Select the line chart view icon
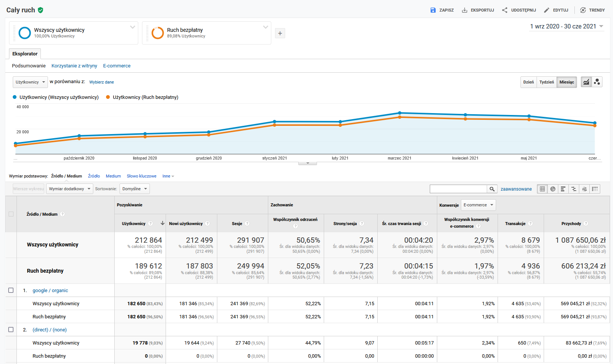Image resolution: width=613 pixels, height=364 pixels. pos(586,82)
